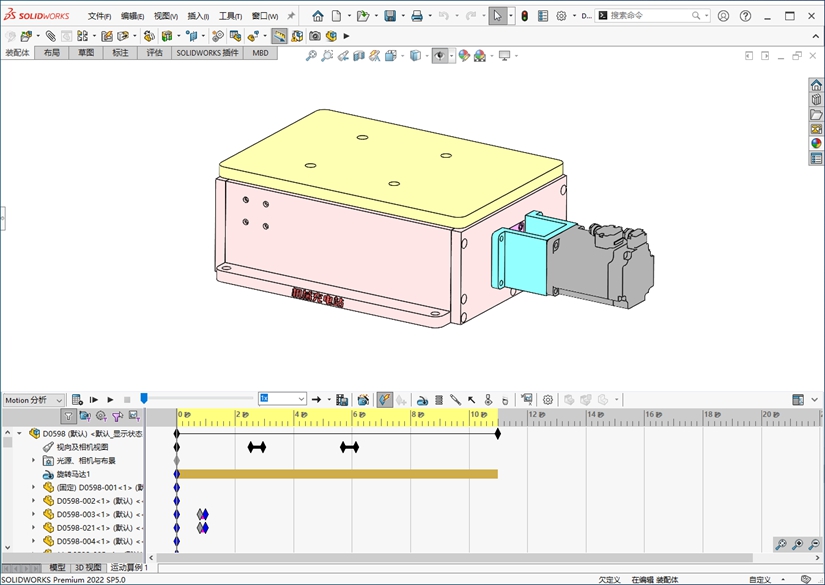
Task: Open the Save animation icon
Action: coord(342,400)
